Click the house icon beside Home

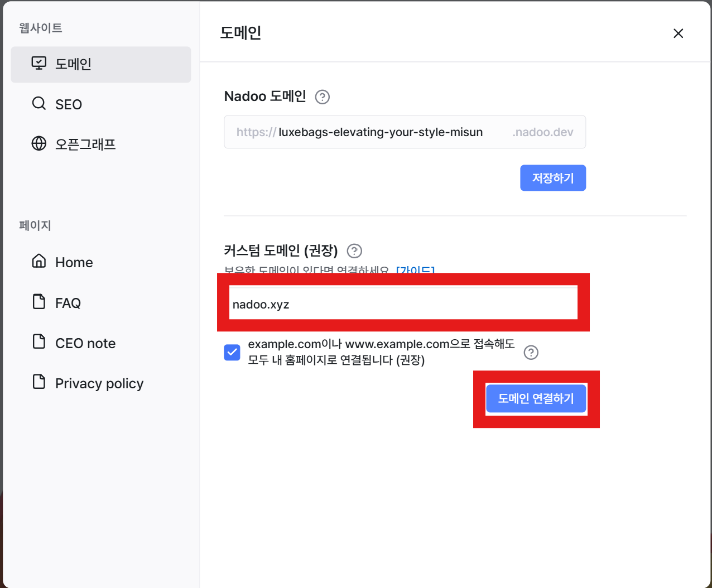(x=39, y=261)
